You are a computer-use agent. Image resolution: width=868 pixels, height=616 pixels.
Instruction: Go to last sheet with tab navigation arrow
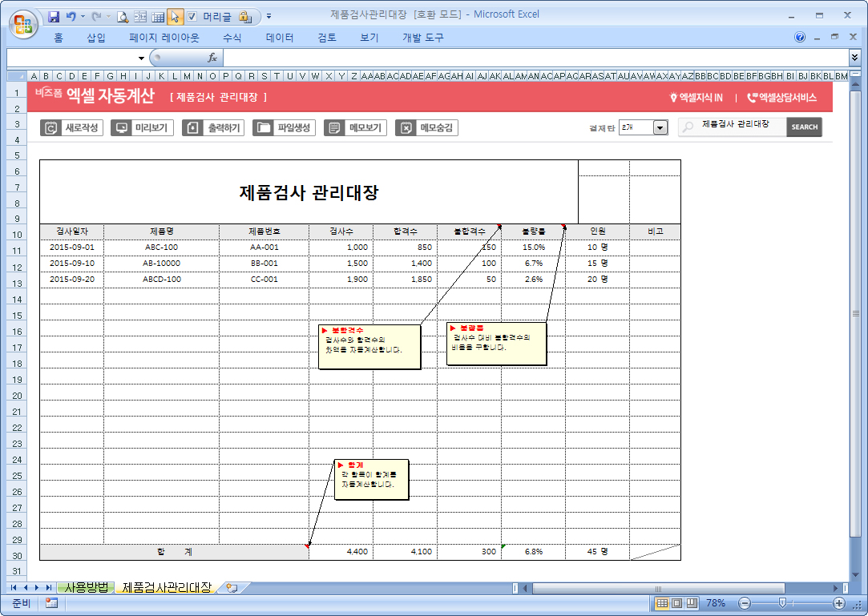(x=49, y=588)
